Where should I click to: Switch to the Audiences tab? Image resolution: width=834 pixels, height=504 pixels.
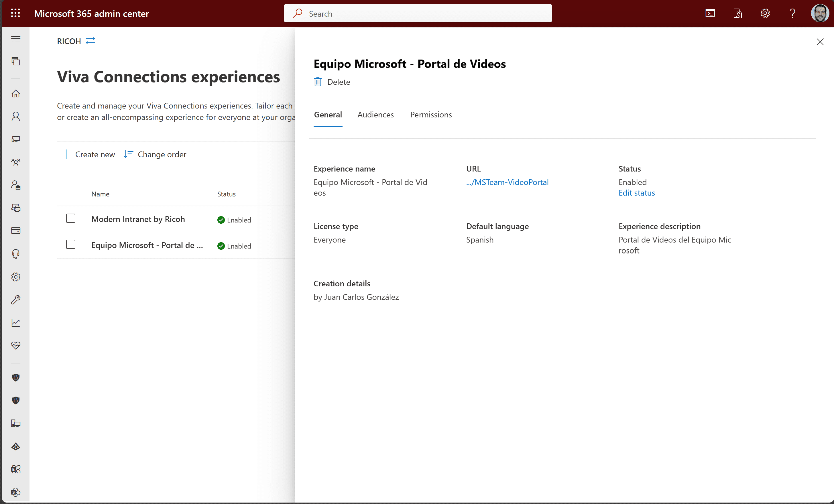[x=375, y=115]
